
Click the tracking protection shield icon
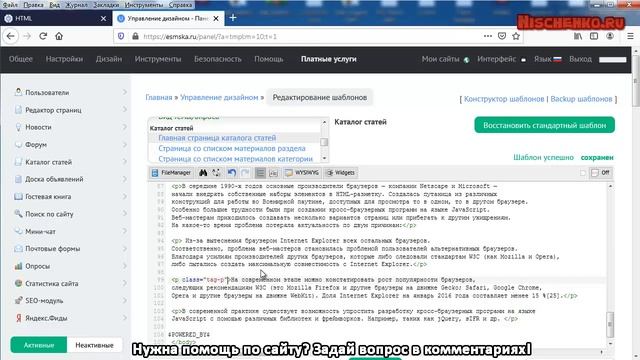tap(121, 36)
